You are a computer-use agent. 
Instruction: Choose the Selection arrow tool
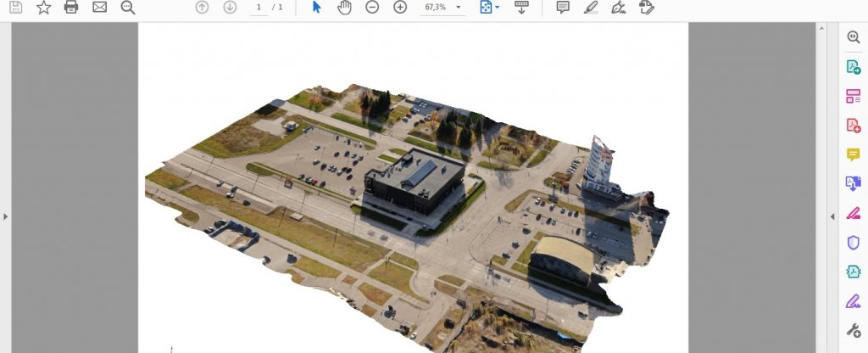click(x=317, y=7)
